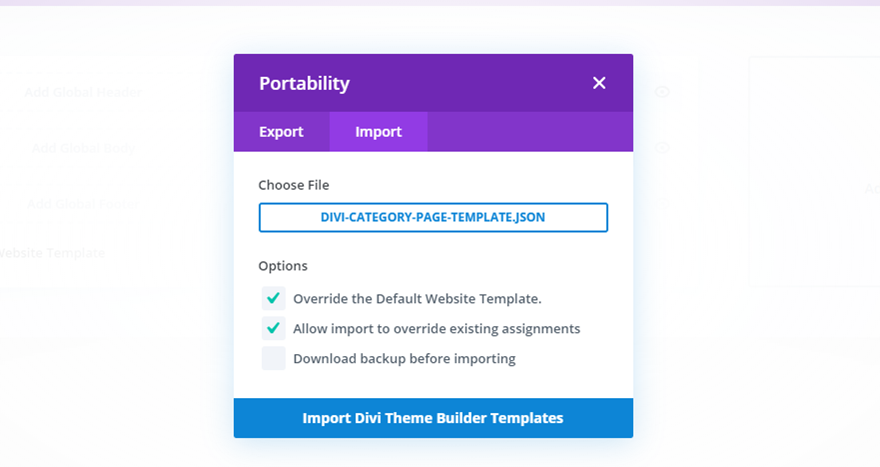The width and height of the screenshot is (880, 467).
Task: Uncheck the Override Default Website Template checkbox
Action: (274, 298)
